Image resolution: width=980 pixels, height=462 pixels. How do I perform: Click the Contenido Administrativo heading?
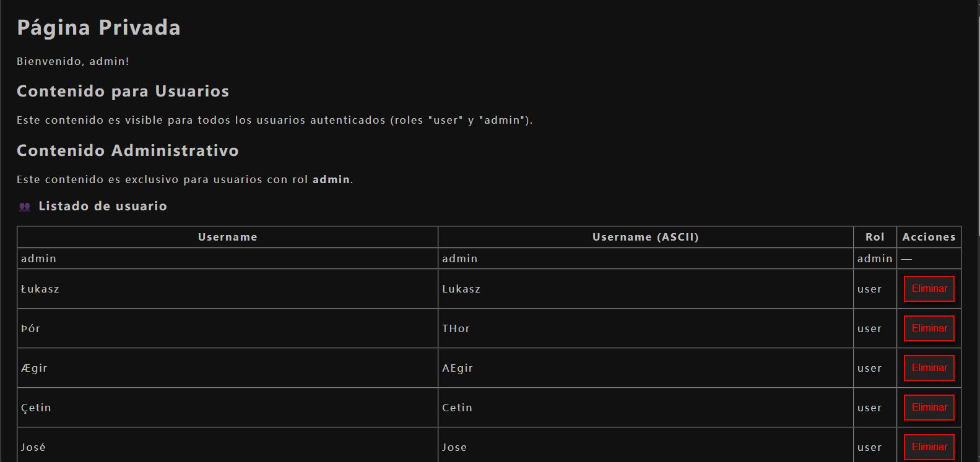click(x=128, y=151)
